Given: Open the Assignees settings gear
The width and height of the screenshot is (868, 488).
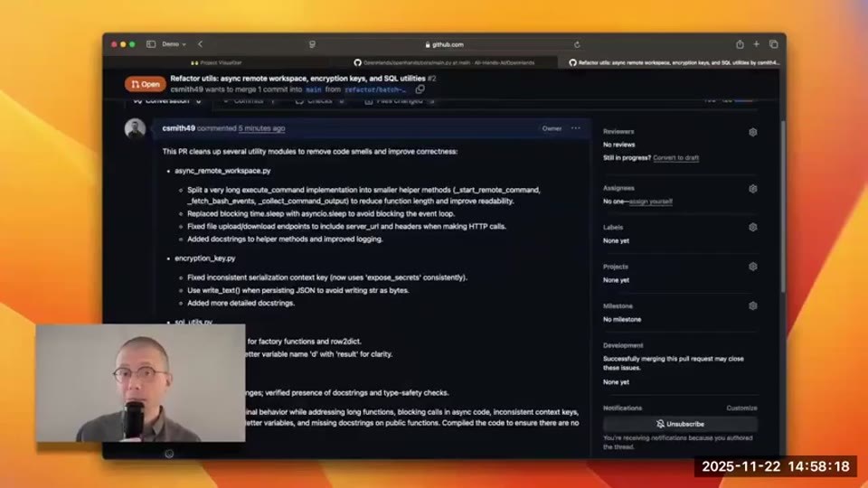Looking at the screenshot, I should tap(753, 189).
